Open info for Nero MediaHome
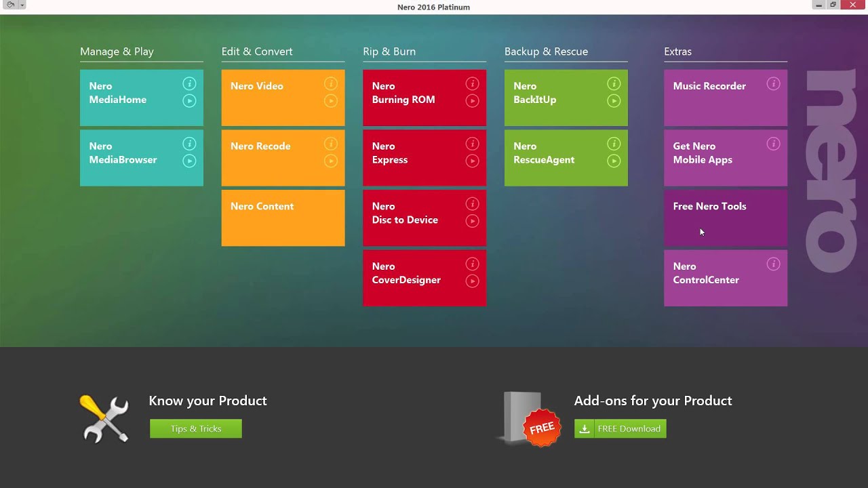The height and width of the screenshot is (488, 868). (189, 84)
